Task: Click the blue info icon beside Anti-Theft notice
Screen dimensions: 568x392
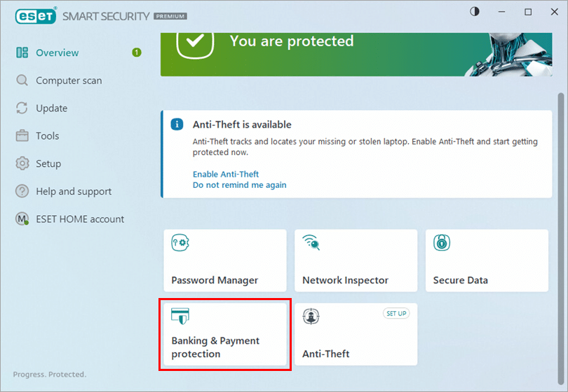Action: click(177, 124)
